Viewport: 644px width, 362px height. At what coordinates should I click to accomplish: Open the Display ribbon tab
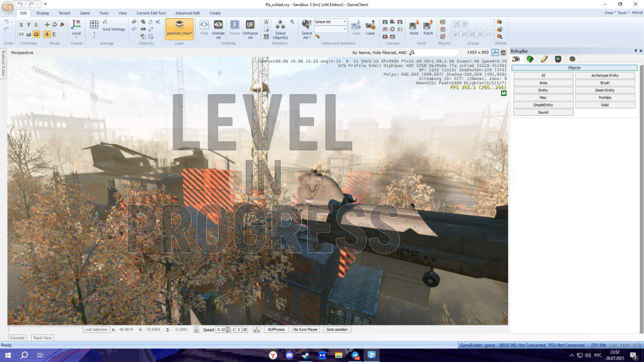(x=43, y=13)
